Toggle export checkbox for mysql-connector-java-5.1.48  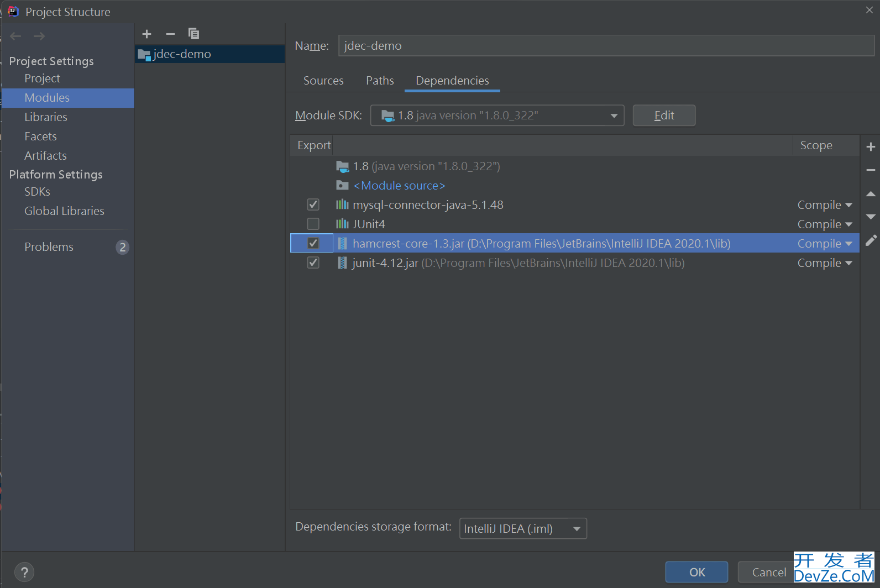pos(313,204)
